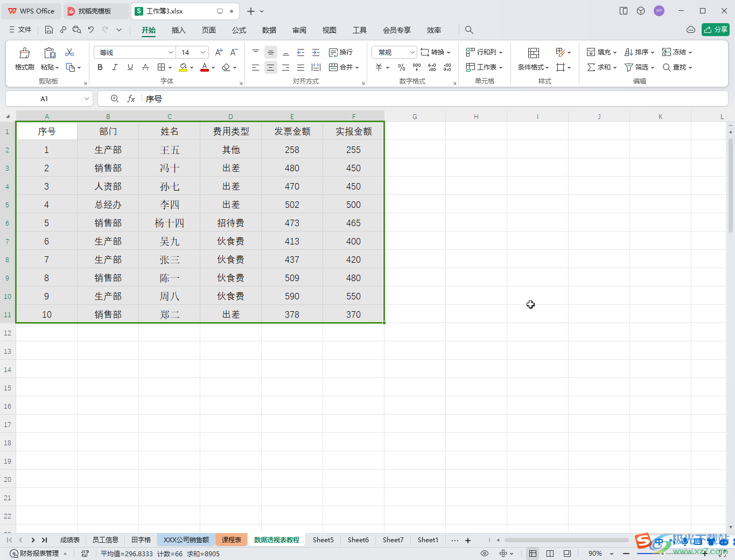735x560 pixels.
Task: Click the 查找 find button
Action: tap(677, 67)
